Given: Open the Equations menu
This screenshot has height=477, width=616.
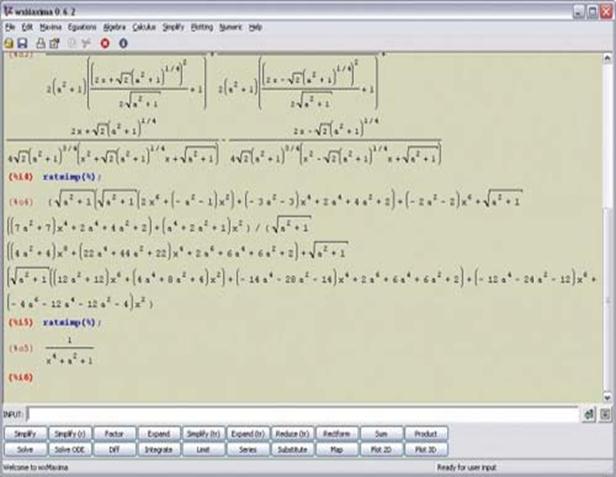Looking at the screenshot, I should coord(82,27).
